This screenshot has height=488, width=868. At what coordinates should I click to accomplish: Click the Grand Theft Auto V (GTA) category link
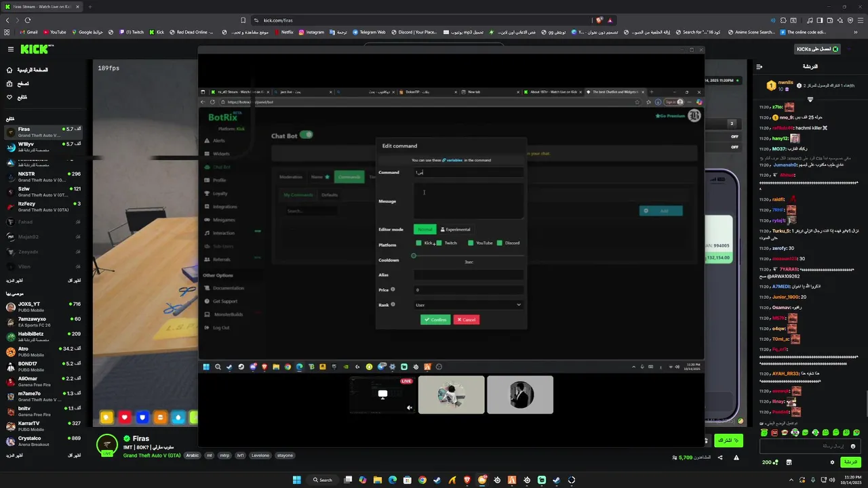(x=152, y=455)
